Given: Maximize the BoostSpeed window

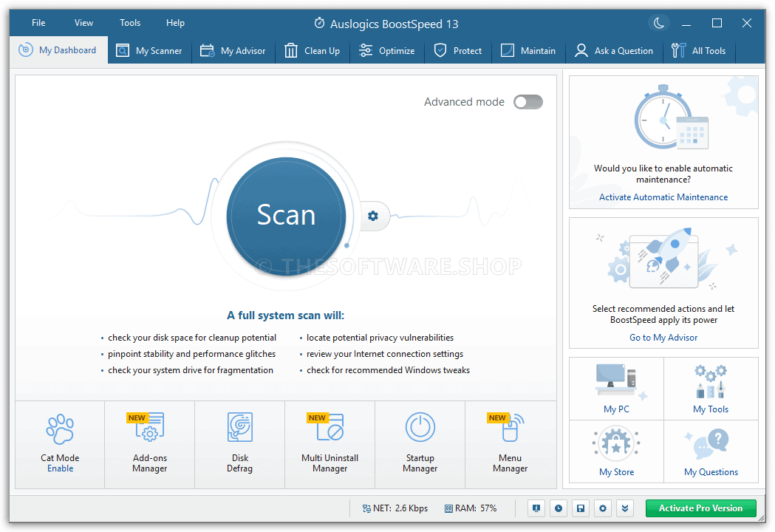Looking at the screenshot, I should click(x=717, y=23).
